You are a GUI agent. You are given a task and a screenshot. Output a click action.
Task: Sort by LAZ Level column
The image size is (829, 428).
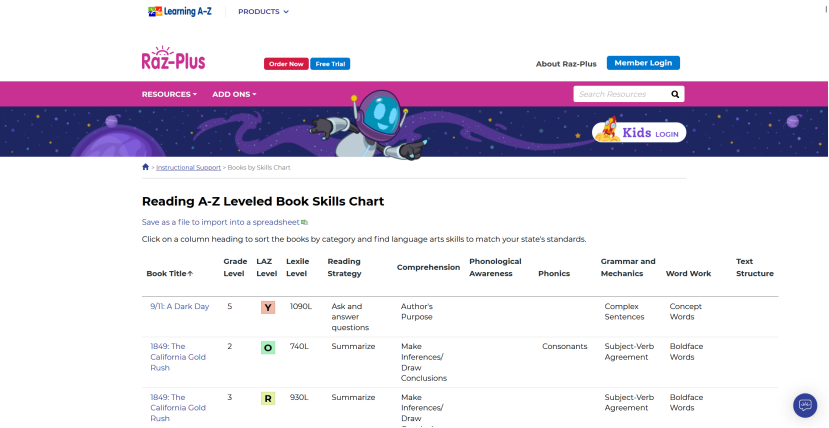click(x=266, y=267)
